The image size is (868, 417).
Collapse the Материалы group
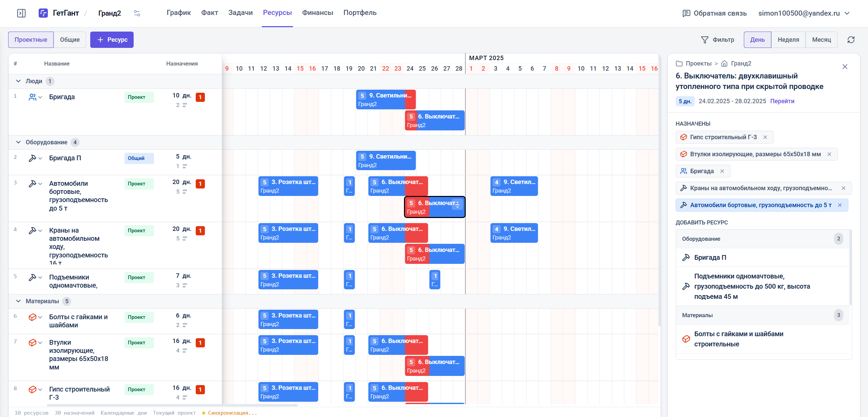point(18,301)
